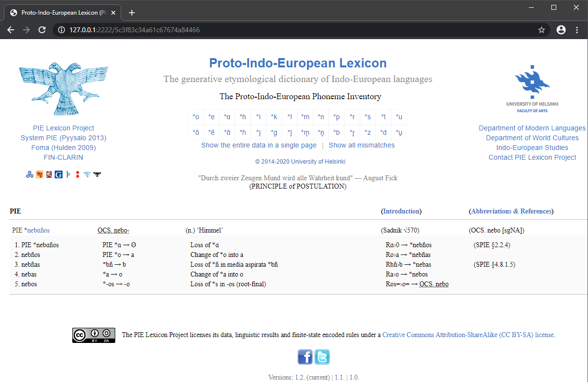Image resolution: width=588 pixels, height=382 pixels.
Task: Open the project's Twitter page icon
Action: pos(322,357)
